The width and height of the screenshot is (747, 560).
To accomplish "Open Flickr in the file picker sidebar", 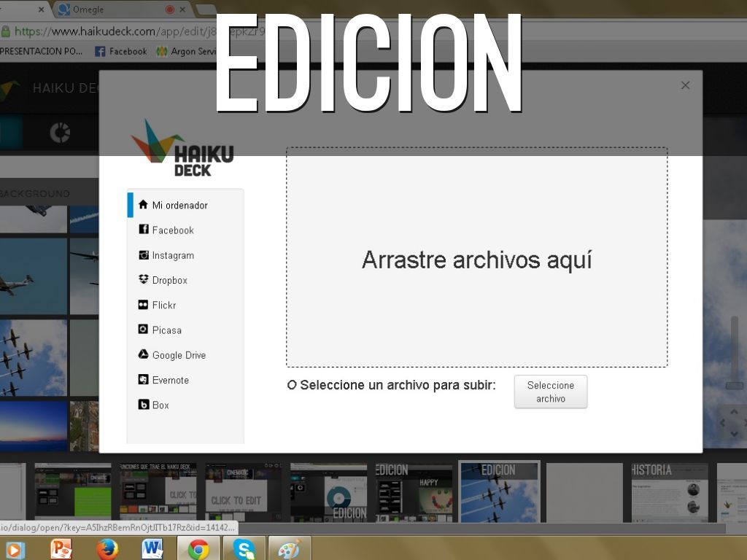I will click(163, 306).
